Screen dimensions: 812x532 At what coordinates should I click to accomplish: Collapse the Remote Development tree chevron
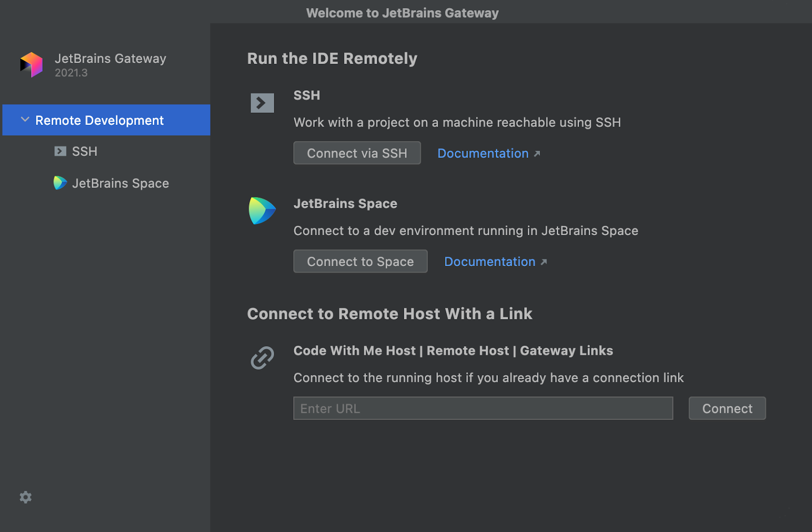tap(25, 120)
